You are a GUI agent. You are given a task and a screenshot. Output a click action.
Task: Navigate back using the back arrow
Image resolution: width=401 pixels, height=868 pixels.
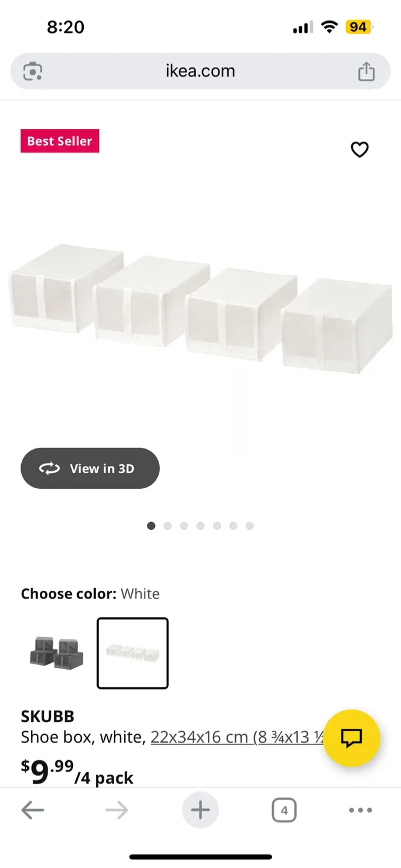tap(33, 810)
